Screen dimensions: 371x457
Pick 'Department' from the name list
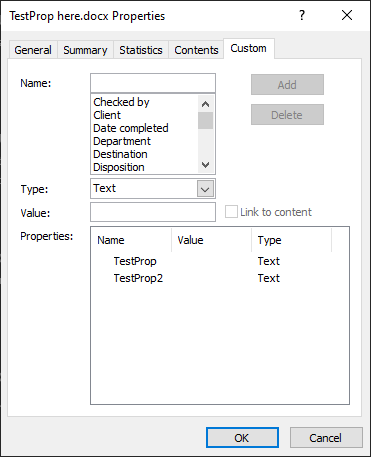point(122,141)
